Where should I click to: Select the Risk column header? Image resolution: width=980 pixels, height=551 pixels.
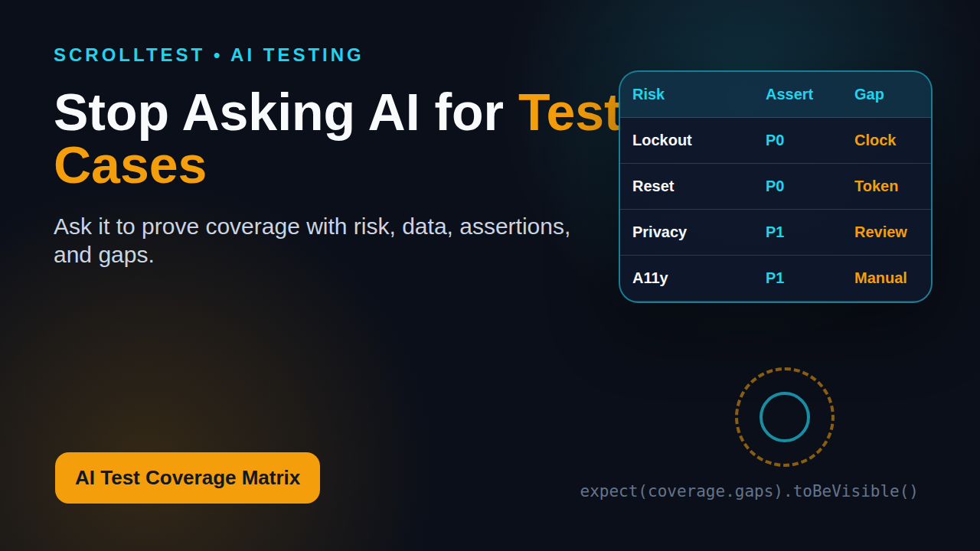[648, 94]
